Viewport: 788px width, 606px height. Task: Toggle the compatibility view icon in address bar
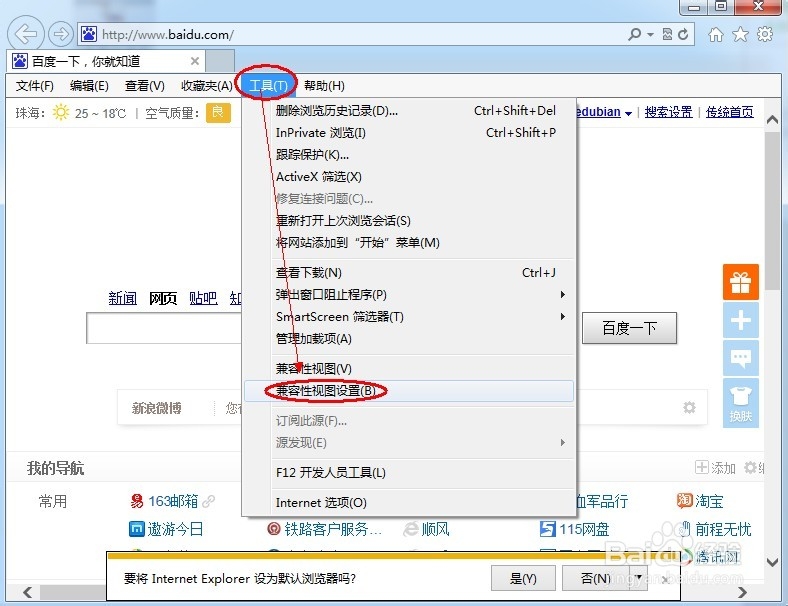667,34
